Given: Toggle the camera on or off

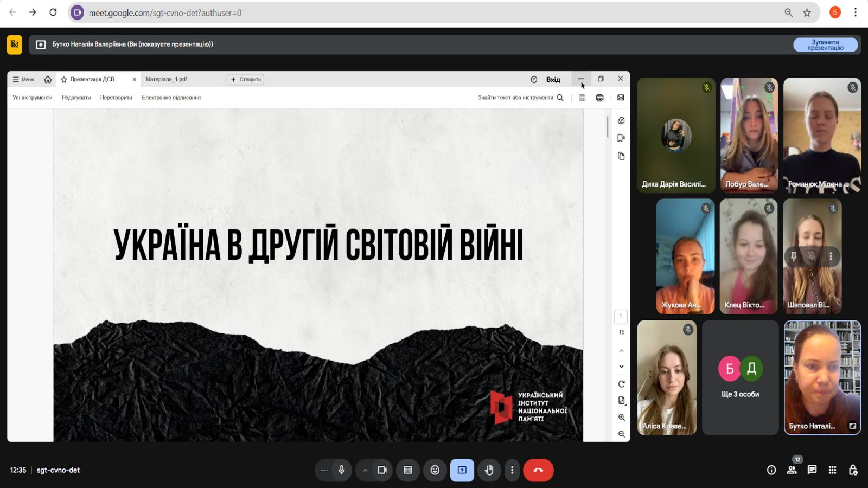Looking at the screenshot, I should [382, 470].
